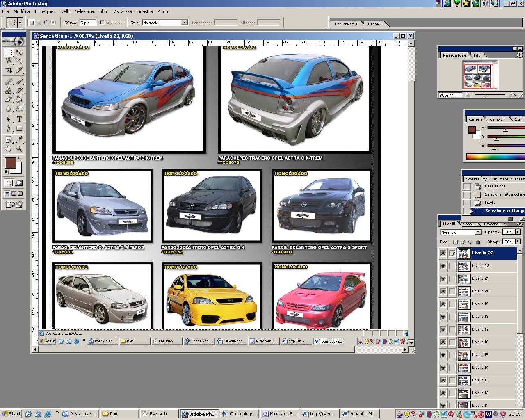This screenshot has width=525, height=420.
Task: Hide layer Livello 20
Action: 443,292
